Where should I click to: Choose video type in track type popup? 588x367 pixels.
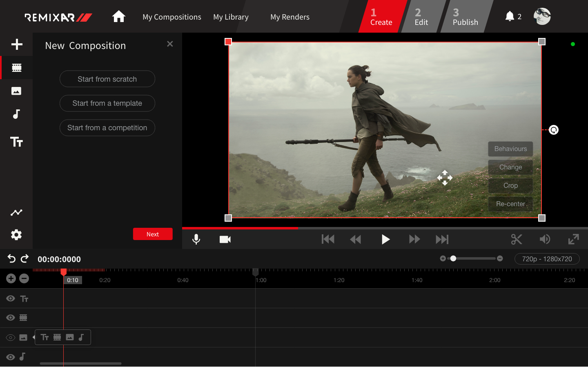click(x=57, y=337)
